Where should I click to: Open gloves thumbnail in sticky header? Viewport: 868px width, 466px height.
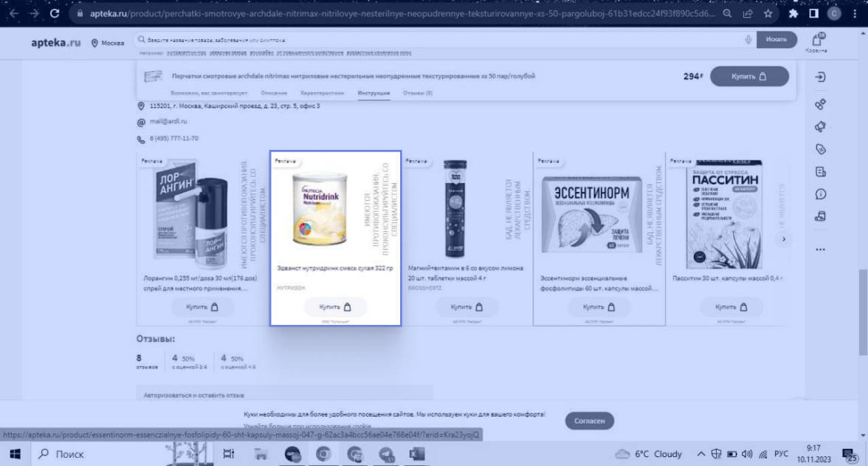pyautogui.click(x=154, y=77)
